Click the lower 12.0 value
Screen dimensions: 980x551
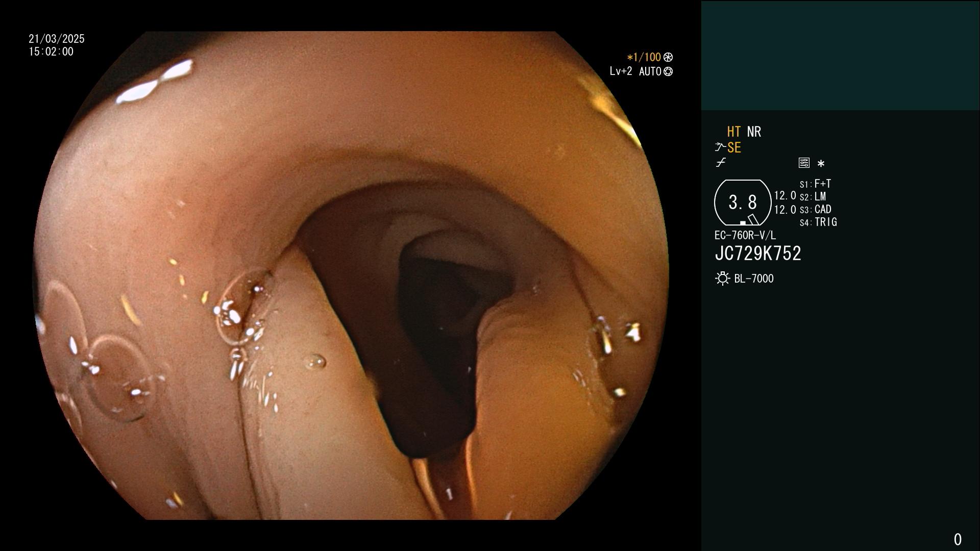[785, 210]
